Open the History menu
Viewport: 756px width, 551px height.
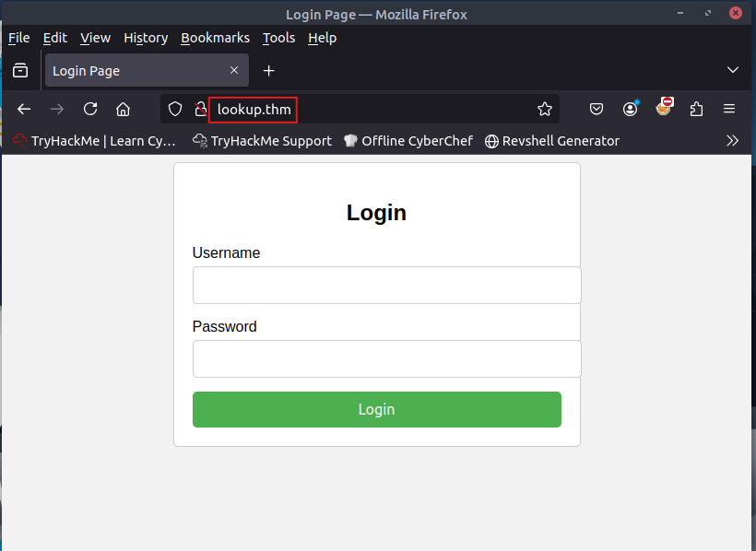(x=146, y=38)
